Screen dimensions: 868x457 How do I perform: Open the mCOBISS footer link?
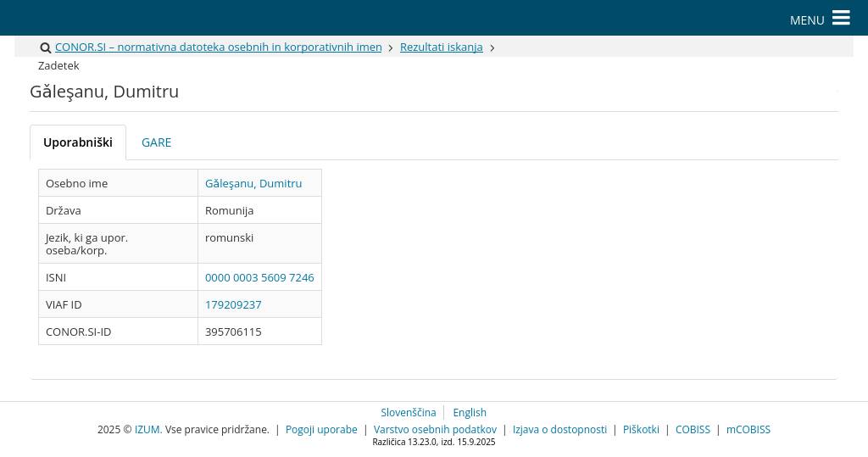coord(748,430)
